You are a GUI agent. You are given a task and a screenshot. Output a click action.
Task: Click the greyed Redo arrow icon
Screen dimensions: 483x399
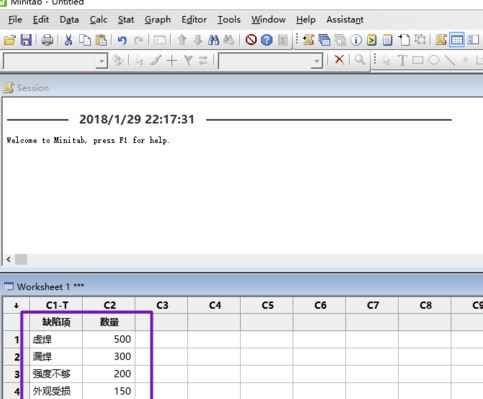coord(138,40)
